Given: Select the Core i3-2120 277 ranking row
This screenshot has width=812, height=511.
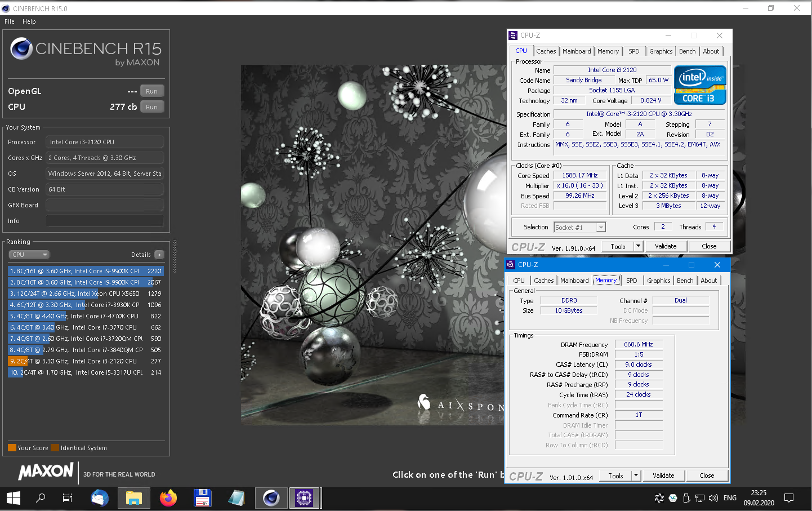Looking at the screenshot, I should (86, 361).
